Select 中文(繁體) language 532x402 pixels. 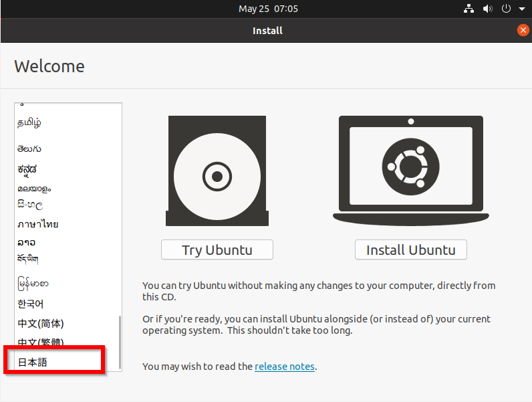click(68, 342)
